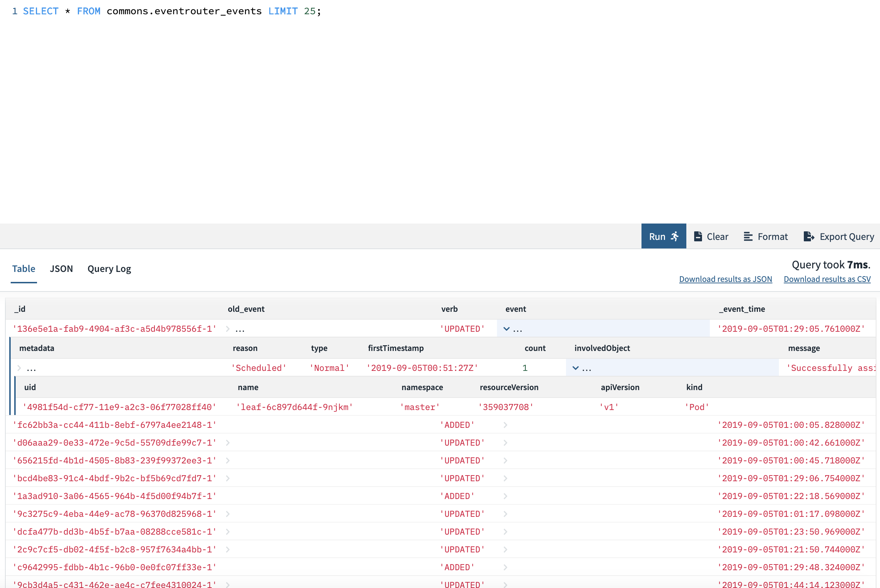Click into the SQL editor text
Image resolution: width=880 pixels, height=588 pixels.
pyautogui.click(x=172, y=11)
